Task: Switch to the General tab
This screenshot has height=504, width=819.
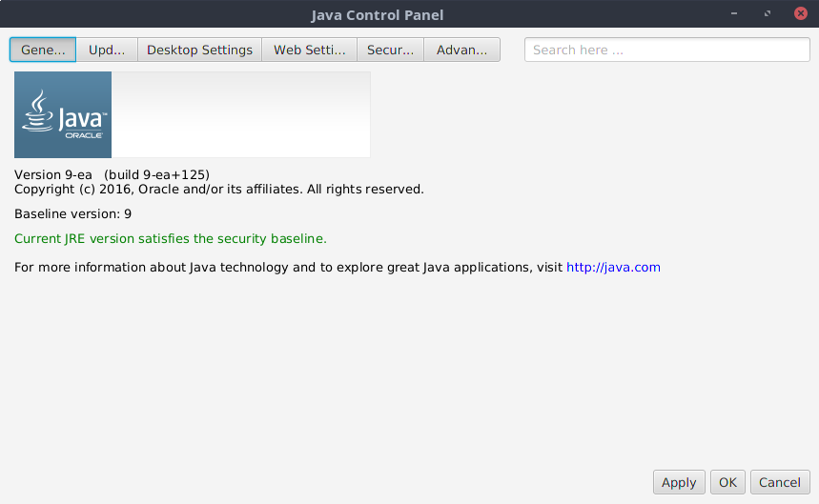Action: click(43, 50)
